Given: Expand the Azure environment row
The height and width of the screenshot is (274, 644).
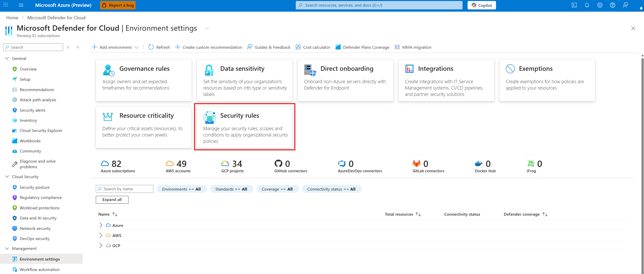Looking at the screenshot, I should (x=101, y=225).
